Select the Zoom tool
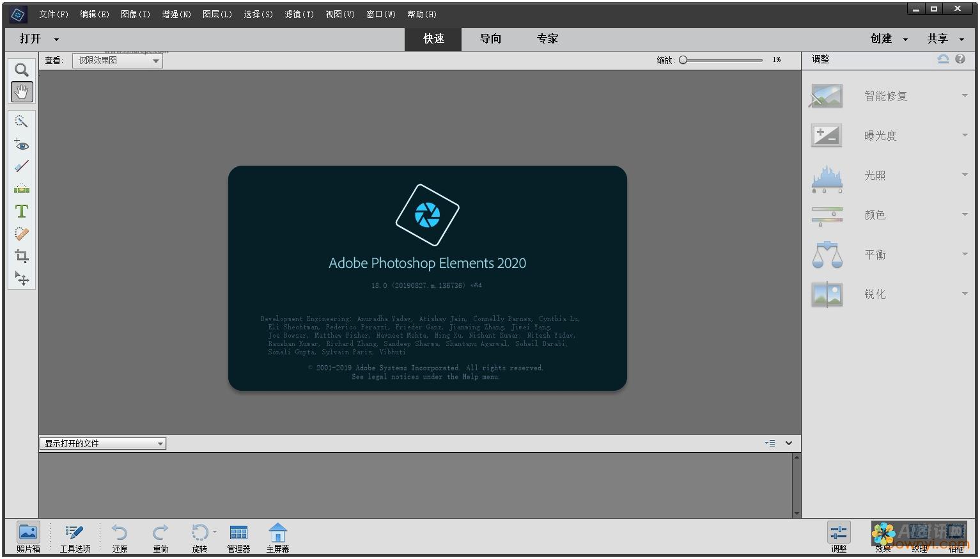This screenshot has width=980, height=559. [22, 70]
